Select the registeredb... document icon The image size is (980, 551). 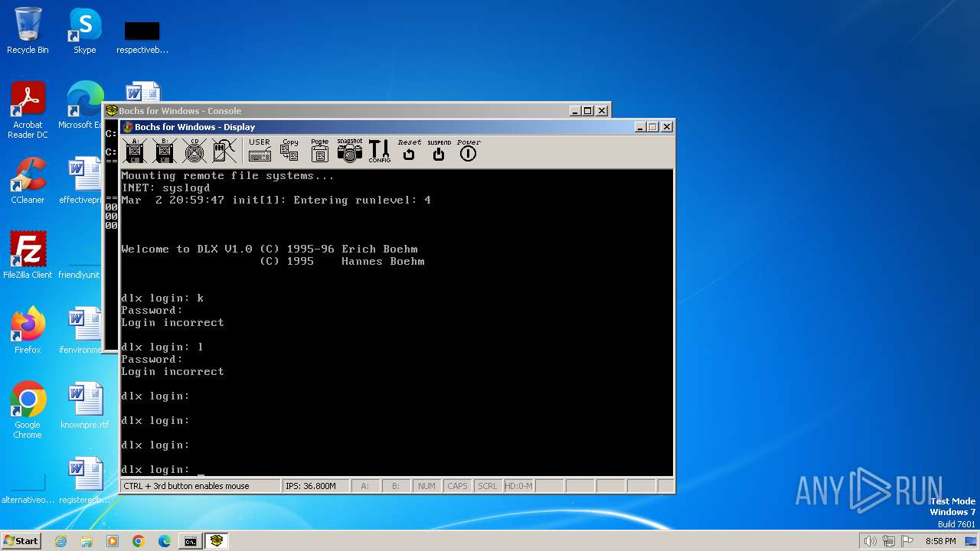click(84, 481)
